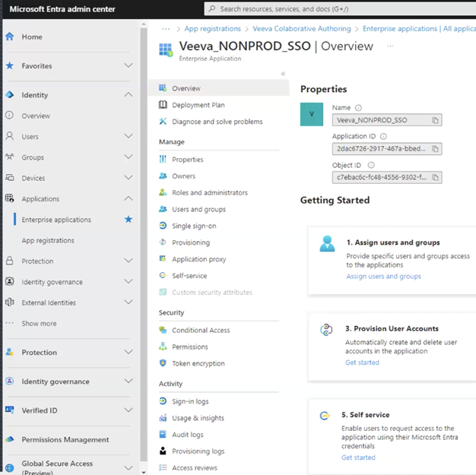476x475 pixels.
Task: Click the Veeva application grid logo icon
Action: (x=166, y=49)
